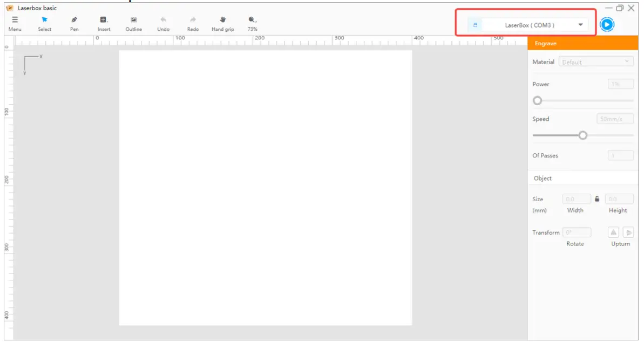Viewport: 644px width, 342px height.
Task: Start the job with the blue play button
Action: (607, 25)
